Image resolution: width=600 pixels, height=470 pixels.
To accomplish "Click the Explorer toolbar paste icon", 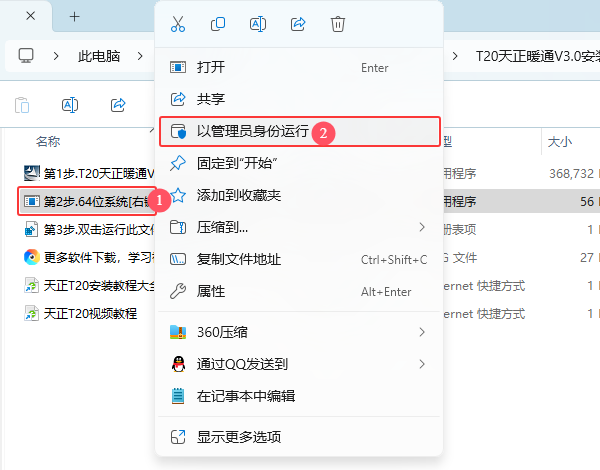I will (22, 105).
